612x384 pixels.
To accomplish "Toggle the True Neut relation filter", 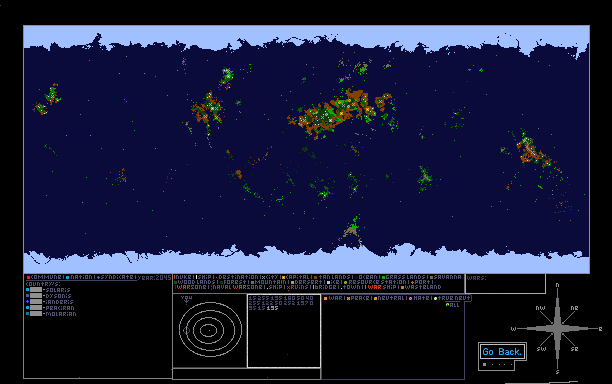I will (x=452, y=298).
